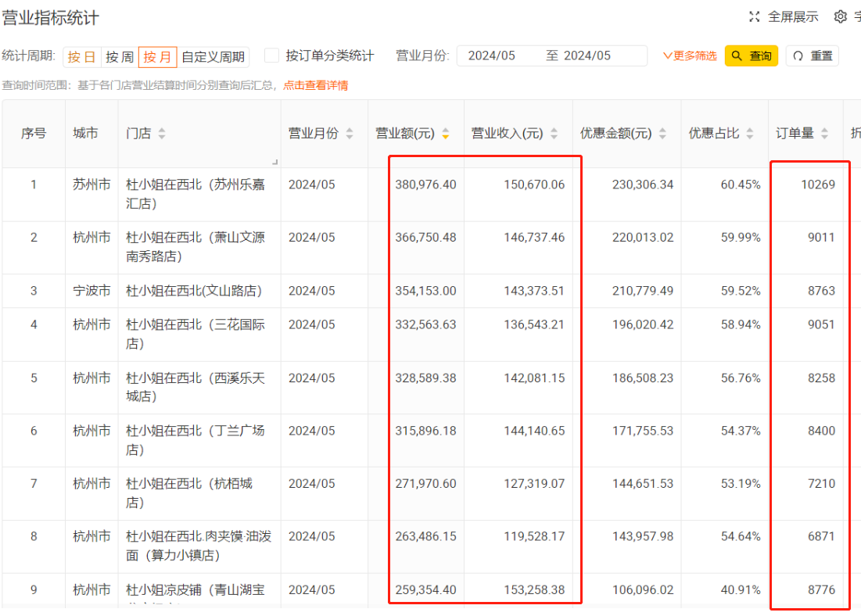Sort the 营业收入(元) column
The height and width of the screenshot is (616, 861).
point(552,133)
